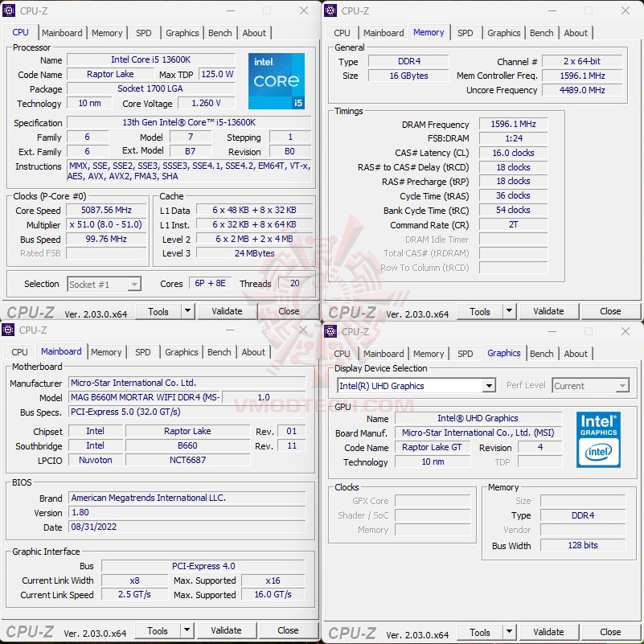The width and height of the screenshot is (644, 644).
Task: Click the LPCIO NCT6687 value
Action: point(187,460)
